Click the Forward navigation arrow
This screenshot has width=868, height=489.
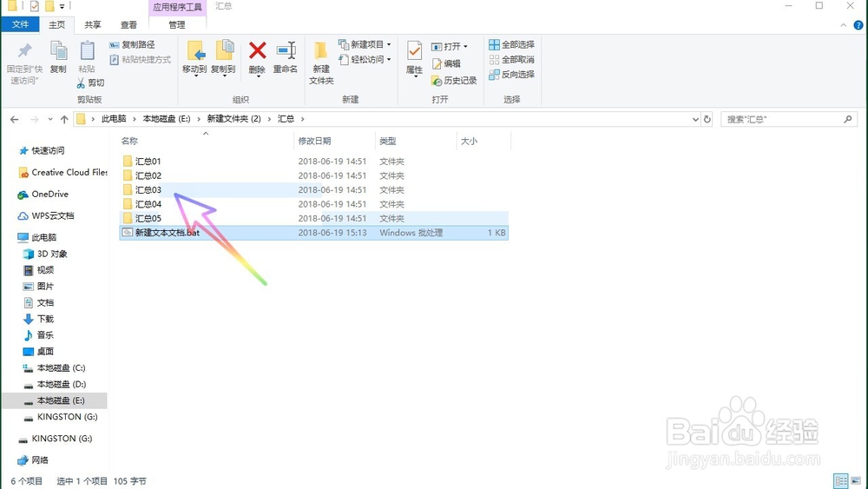(x=35, y=119)
